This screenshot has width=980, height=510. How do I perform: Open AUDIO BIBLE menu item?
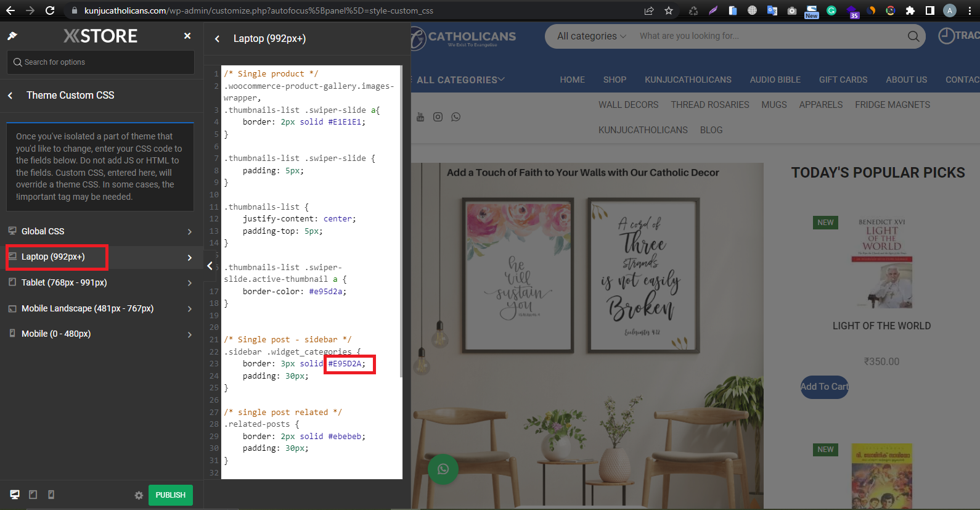click(x=775, y=80)
